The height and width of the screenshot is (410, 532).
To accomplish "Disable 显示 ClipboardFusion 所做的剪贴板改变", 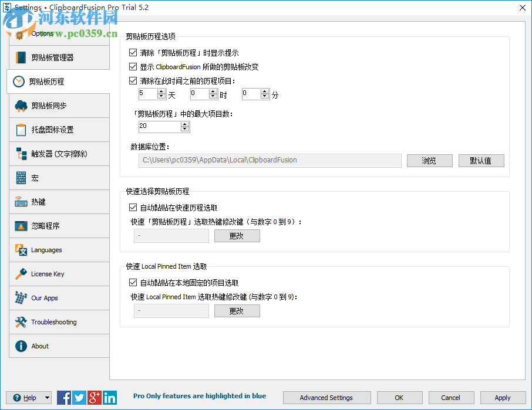I will click(x=132, y=66).
